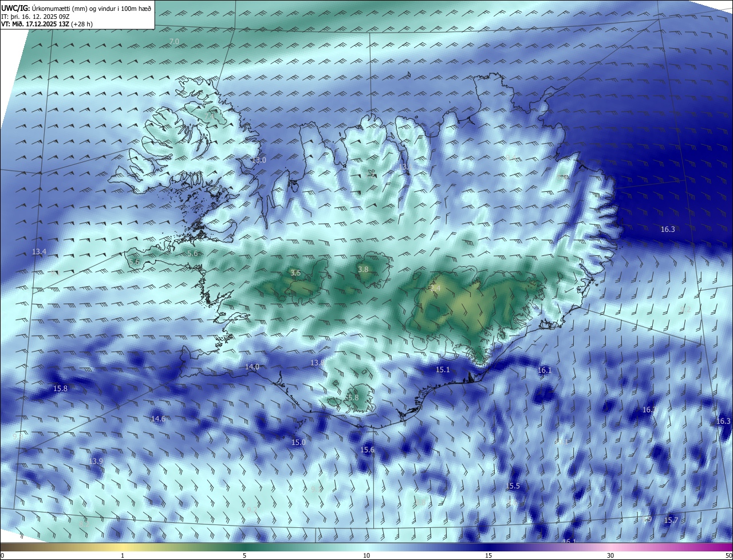Click the '15.8' value label

pyautogui.click(x=60, y=389)
